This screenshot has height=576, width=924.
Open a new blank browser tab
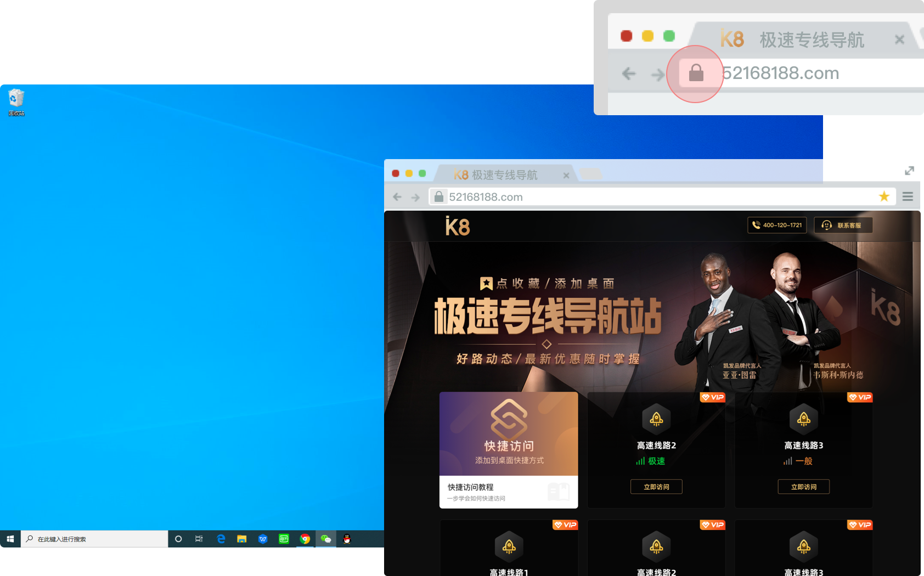coord(590,174)
